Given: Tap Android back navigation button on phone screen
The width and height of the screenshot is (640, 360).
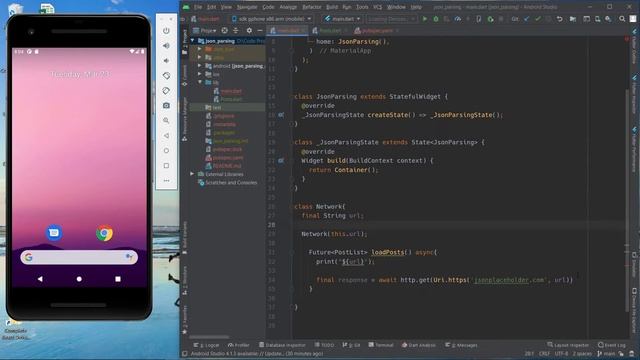Looking at the screenshot, I should click(40, 279).
